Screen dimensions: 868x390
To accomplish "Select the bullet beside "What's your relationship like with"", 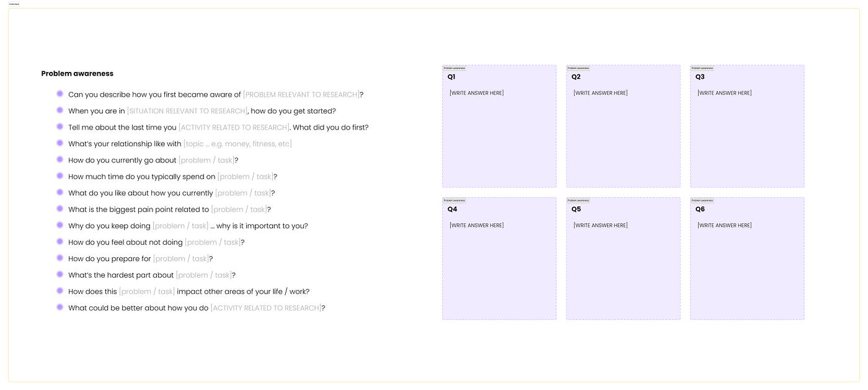I will (x=60, y=143).
